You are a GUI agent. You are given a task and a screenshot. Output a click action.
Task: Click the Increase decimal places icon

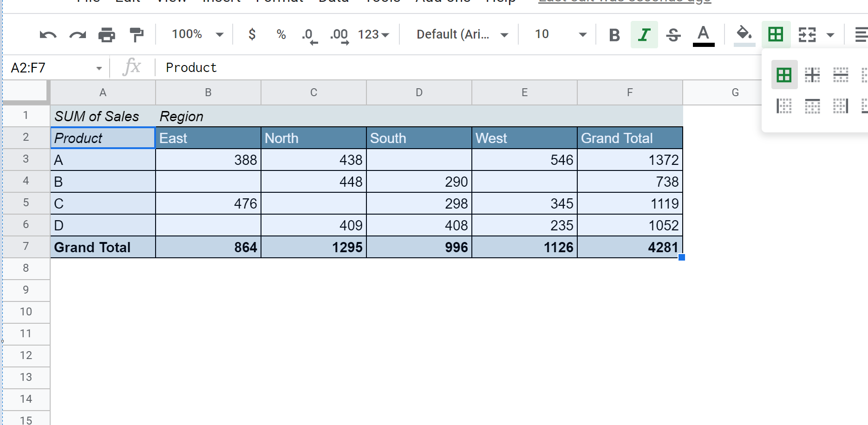click(x=339, y=35)
